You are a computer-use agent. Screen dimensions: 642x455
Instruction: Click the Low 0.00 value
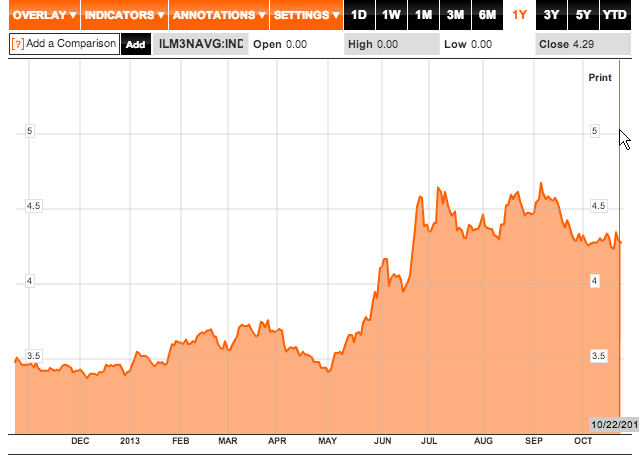click(468, 44)
